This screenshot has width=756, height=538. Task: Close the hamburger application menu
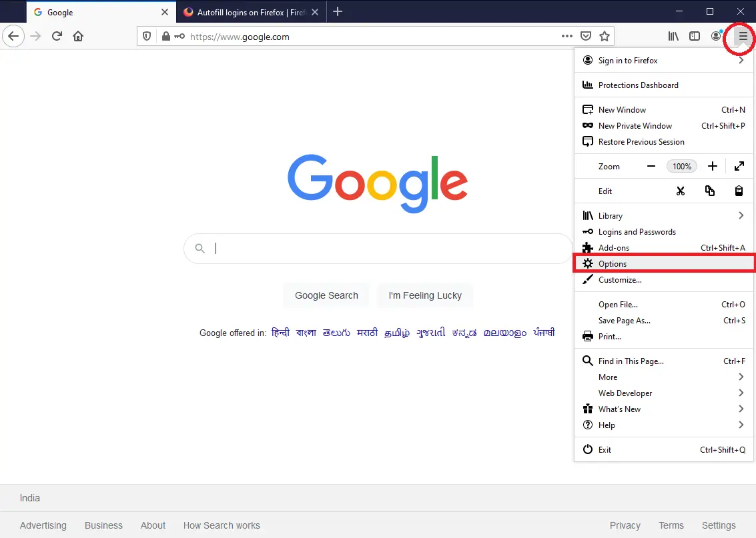tap(743, 36)
